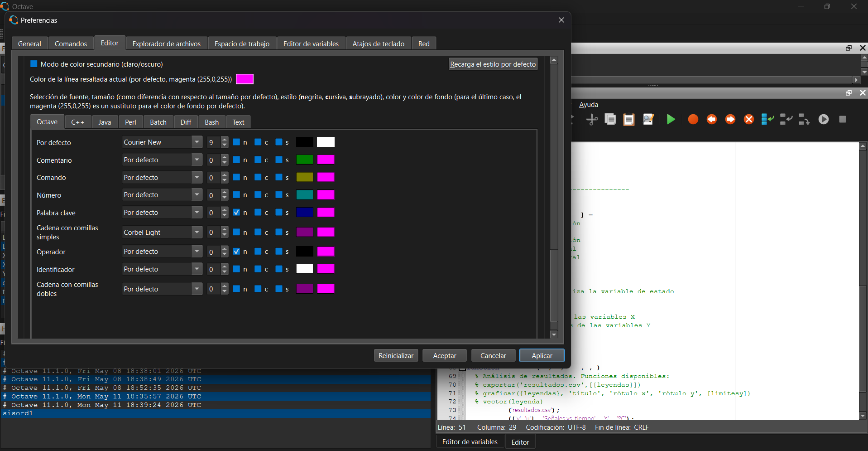Click the Cancelar button
The height and width of the screenshot is (451, 868).
[493, 355]
